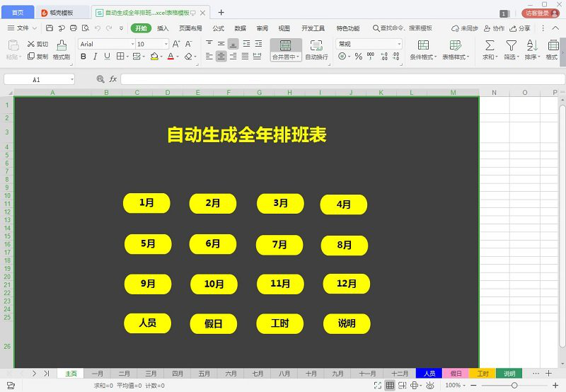Screen dimensions: 566x392
Task: Click the percent style icon
Action: click(359, 57)
